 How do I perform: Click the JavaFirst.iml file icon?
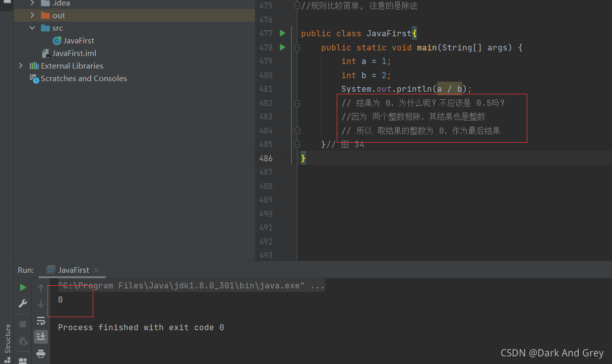pyautogui.click(x=46, y=53)
